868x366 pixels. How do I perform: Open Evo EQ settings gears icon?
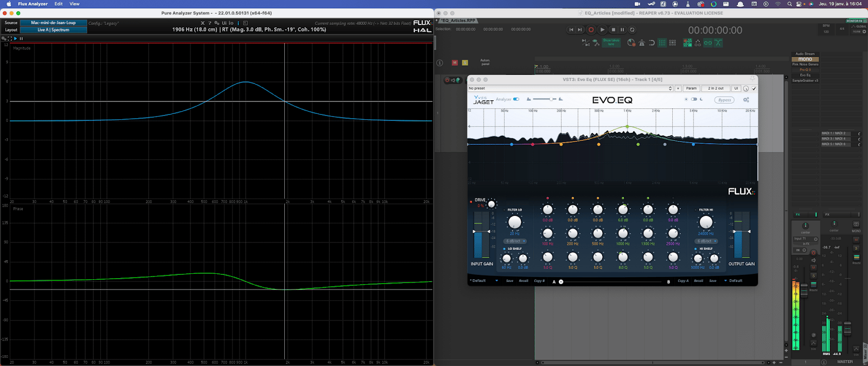point(746,100)
